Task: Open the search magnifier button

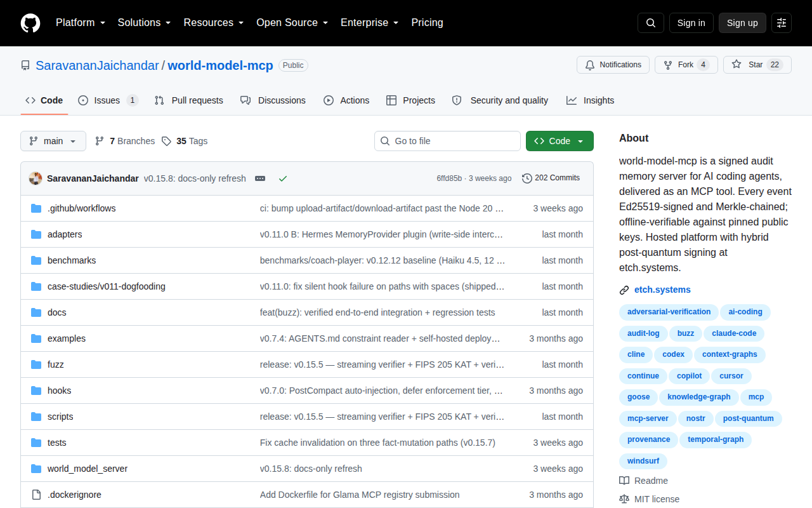Action: tap(651, 23)
